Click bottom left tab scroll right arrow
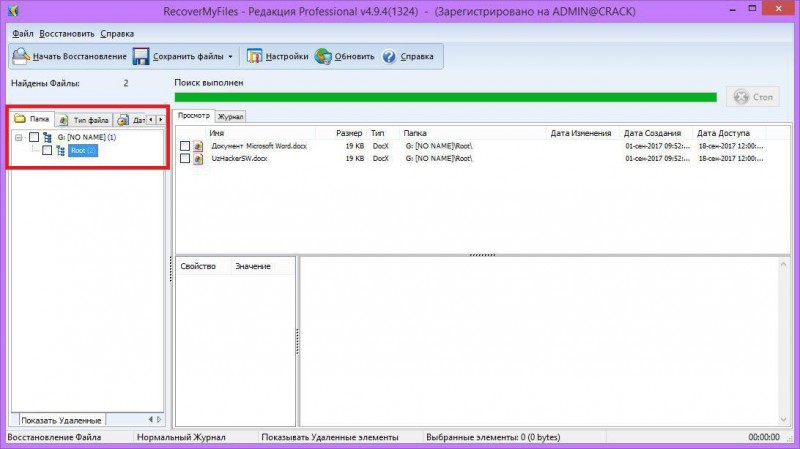 (x=159, y=419)
